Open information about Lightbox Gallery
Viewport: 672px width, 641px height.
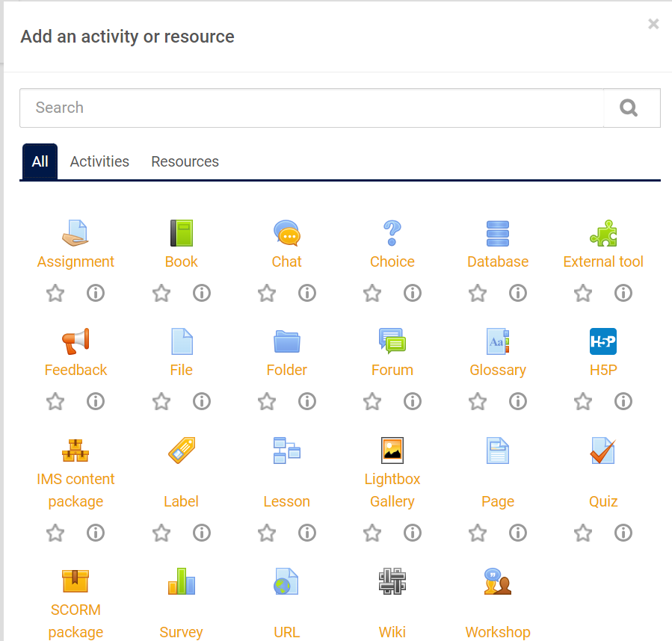413,533
